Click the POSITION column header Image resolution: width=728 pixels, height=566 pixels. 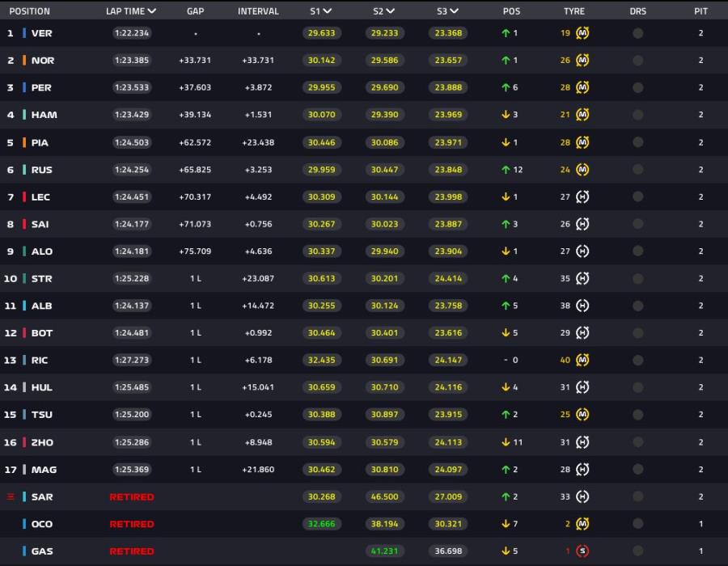(29, 11)
